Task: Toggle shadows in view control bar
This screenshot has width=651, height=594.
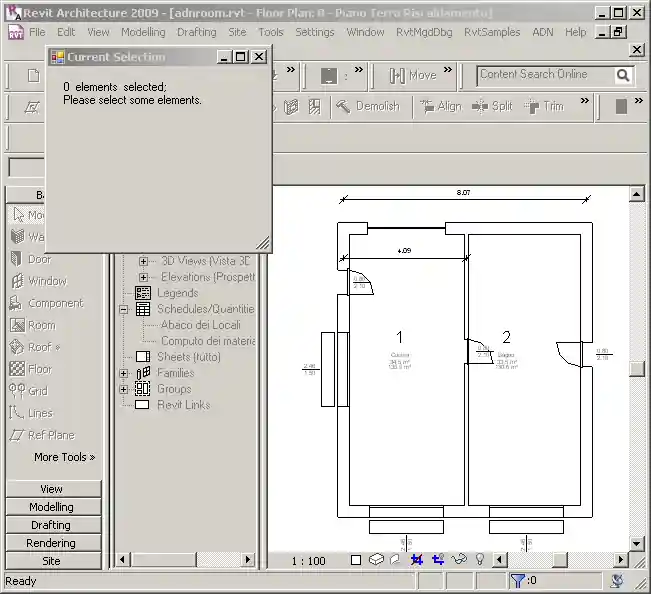Action: (394, 560)
